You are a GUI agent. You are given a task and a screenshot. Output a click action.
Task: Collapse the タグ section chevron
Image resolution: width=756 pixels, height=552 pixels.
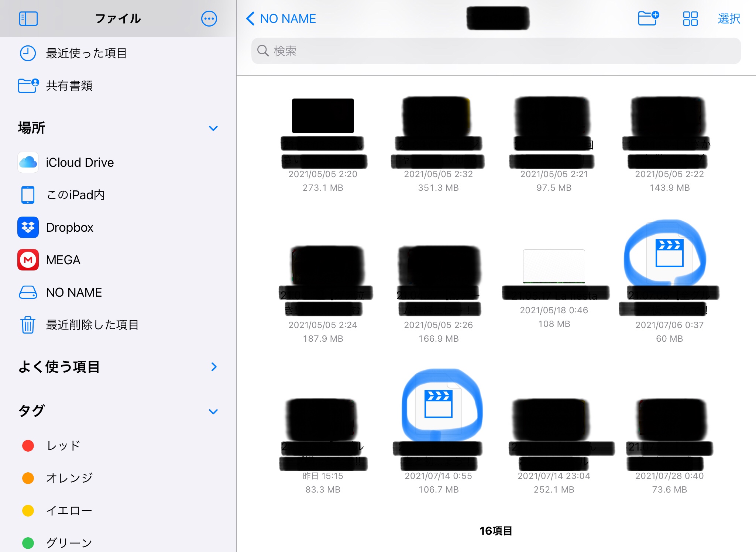[x=213, y=411]
